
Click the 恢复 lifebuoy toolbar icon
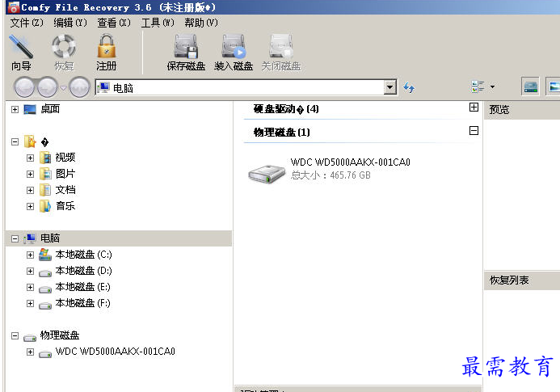point(64,46)
